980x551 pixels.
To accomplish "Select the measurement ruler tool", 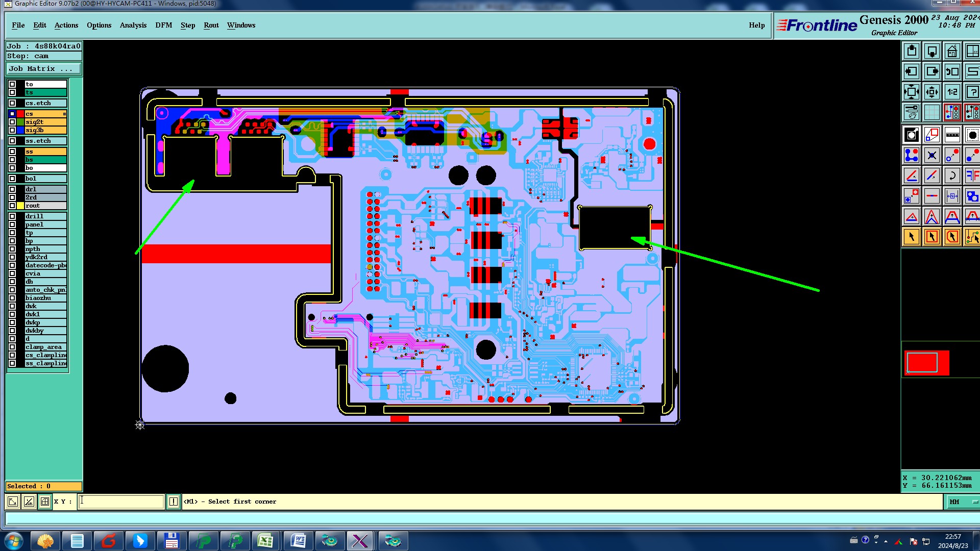I will click(952, 135).
